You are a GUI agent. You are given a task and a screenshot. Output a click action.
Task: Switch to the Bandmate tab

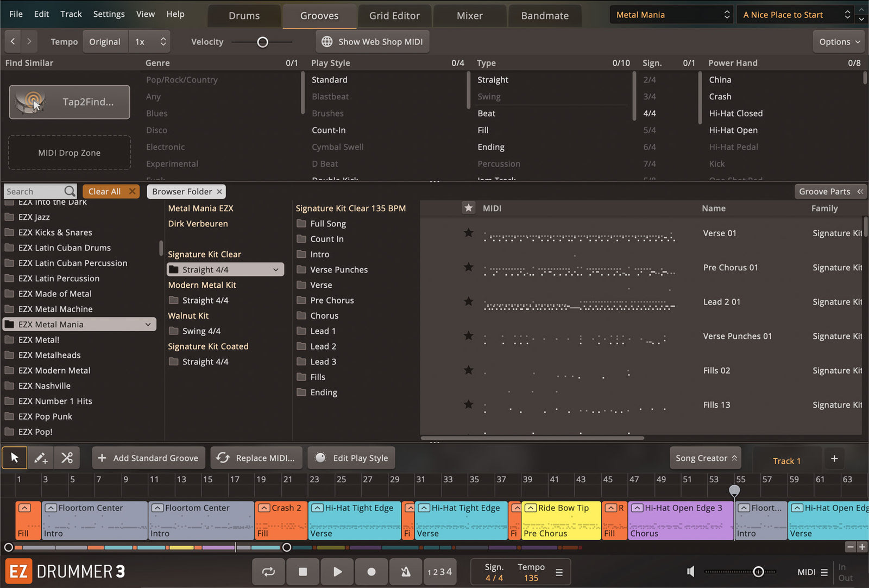[x=545, y=16]
